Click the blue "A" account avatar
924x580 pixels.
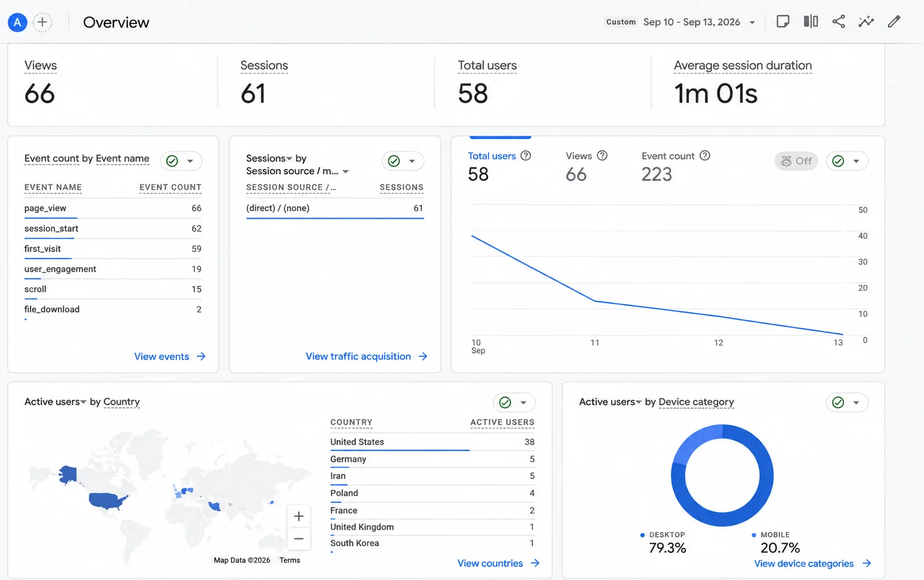[x=18, y=22]
